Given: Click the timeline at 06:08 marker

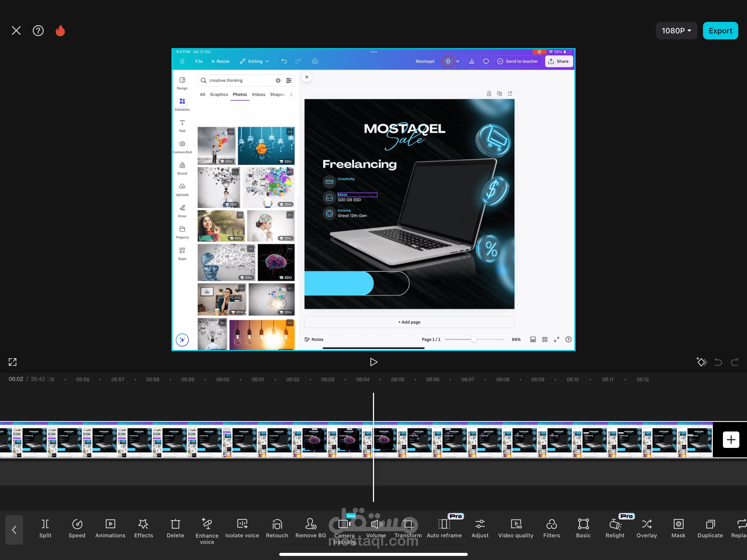Looking at the screenshot, I should pyautogui.click(x=503, y=380).
